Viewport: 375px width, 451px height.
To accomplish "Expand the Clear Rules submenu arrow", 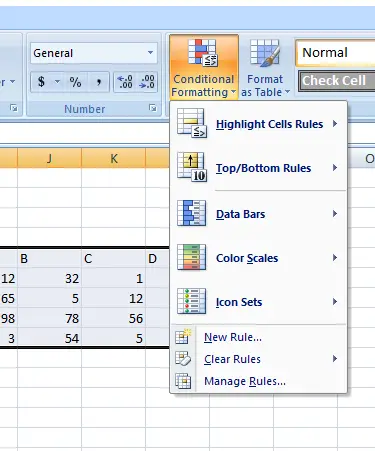I will pyautogui.click(x=335, y=359).
